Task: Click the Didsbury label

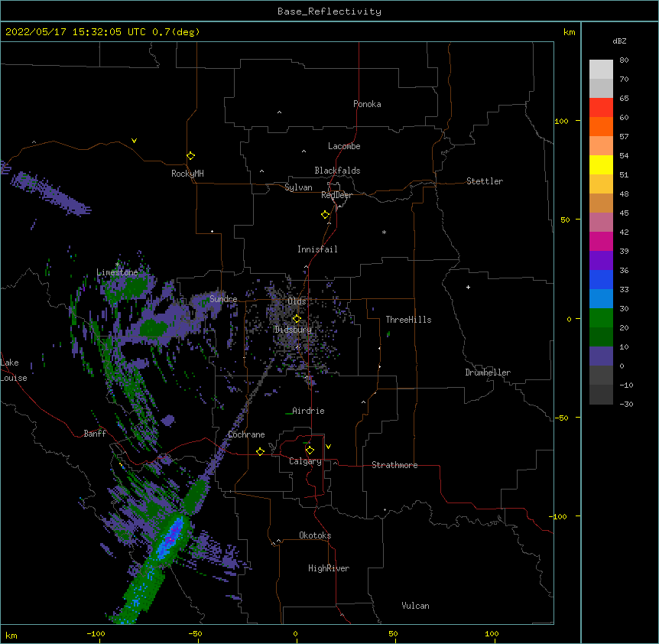Action: tap(294, 330)
